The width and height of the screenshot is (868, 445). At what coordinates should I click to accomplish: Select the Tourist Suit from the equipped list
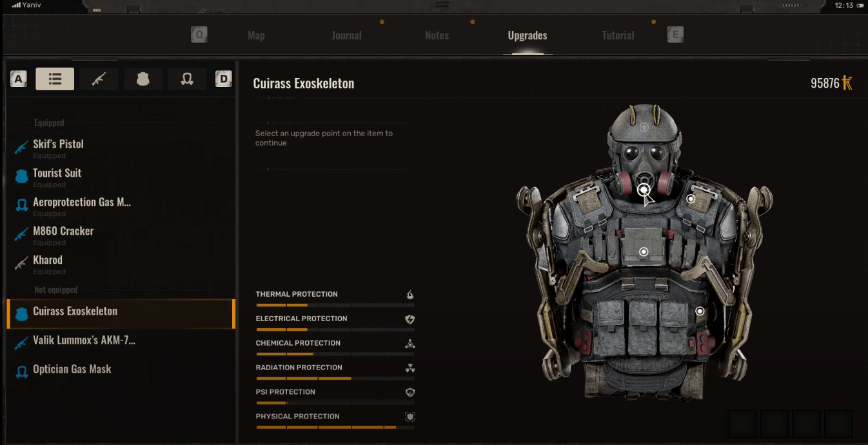(x=58, y=173)
